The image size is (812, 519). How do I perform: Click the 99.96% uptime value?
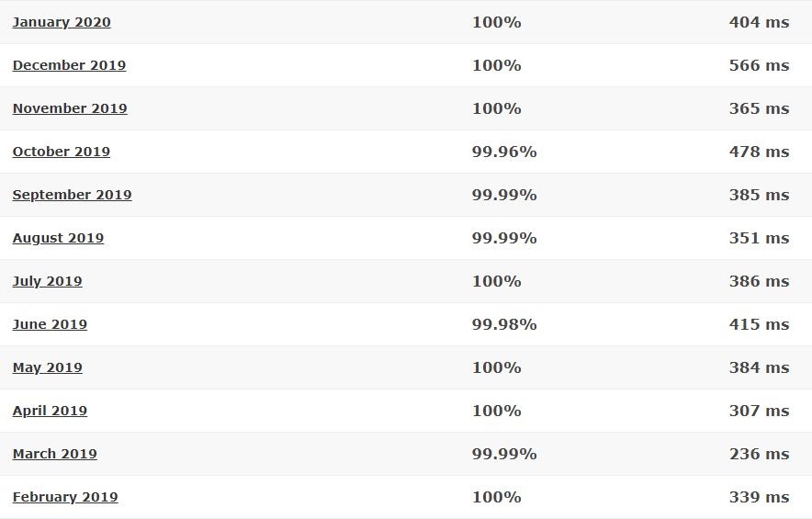click(504, 152)
